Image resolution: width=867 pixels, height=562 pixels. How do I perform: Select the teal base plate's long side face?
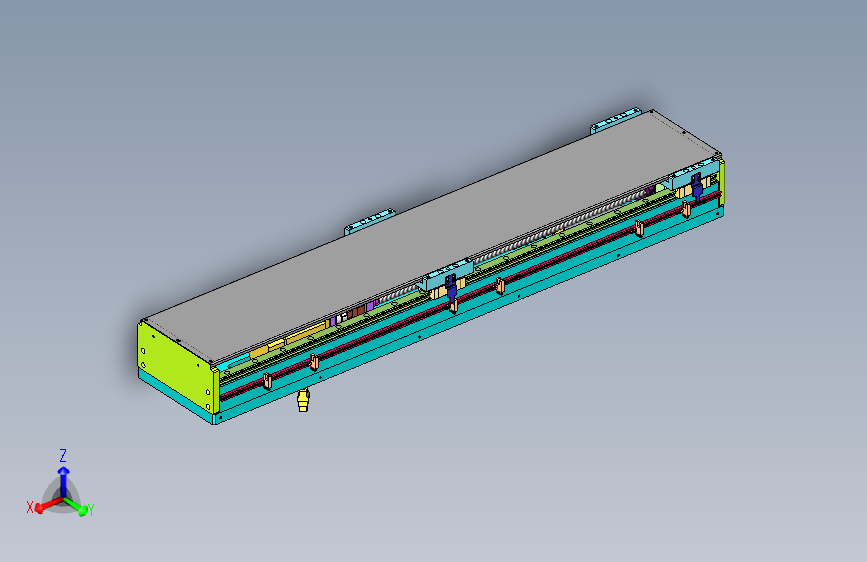coord(470,318)
